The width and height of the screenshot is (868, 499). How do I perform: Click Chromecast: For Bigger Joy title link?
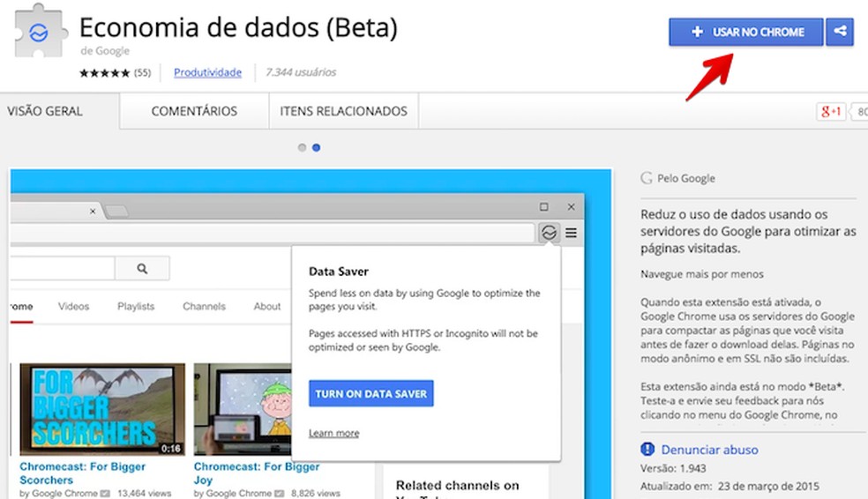[257, 473]
